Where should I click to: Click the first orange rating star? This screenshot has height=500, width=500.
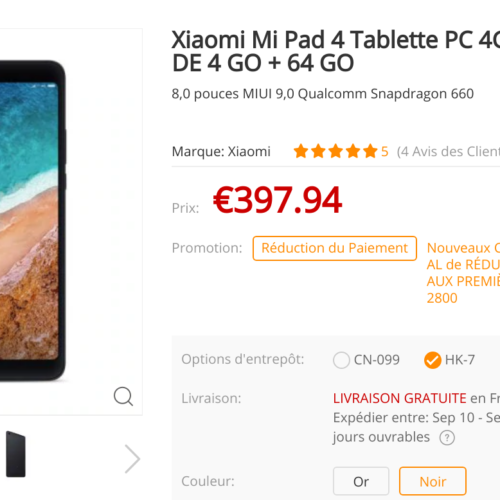point(301,151)
